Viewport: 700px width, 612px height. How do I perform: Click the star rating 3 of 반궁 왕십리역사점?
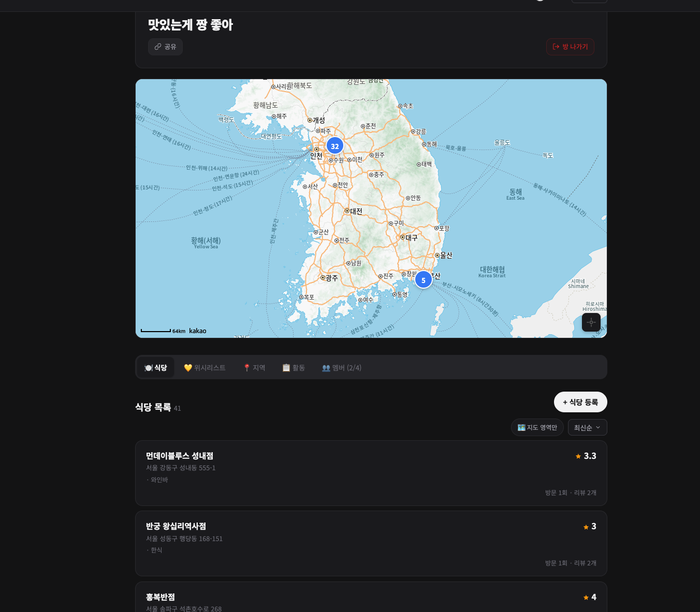click(590, 526)
